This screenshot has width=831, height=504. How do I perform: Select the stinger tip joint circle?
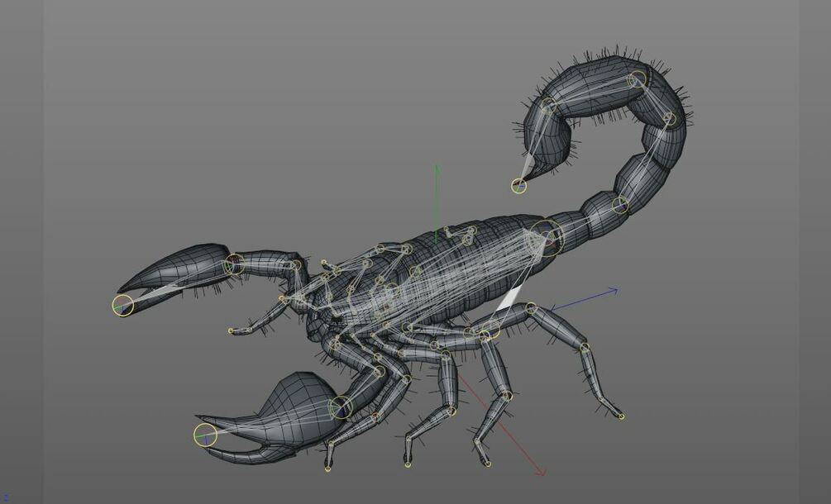point(518,186)
